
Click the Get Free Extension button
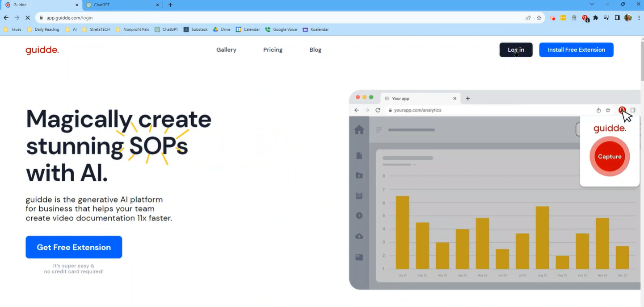click(74, 247)
